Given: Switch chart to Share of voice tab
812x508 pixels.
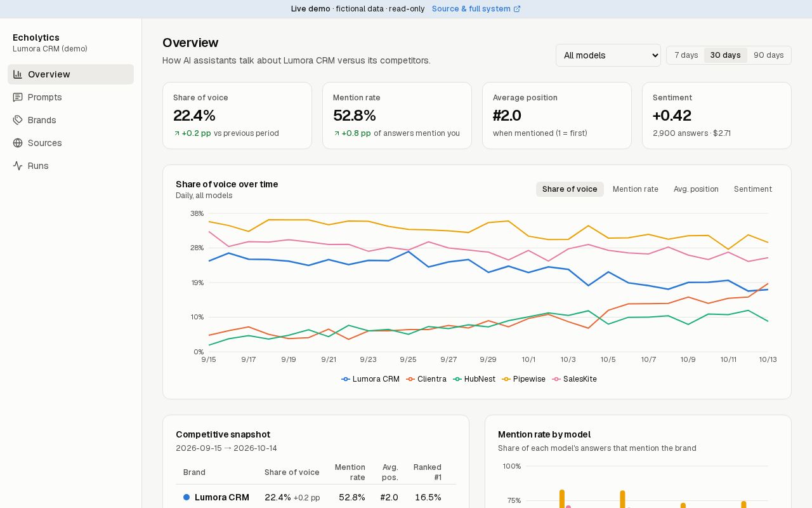Looking at the screenshot, I should point(570,189).
